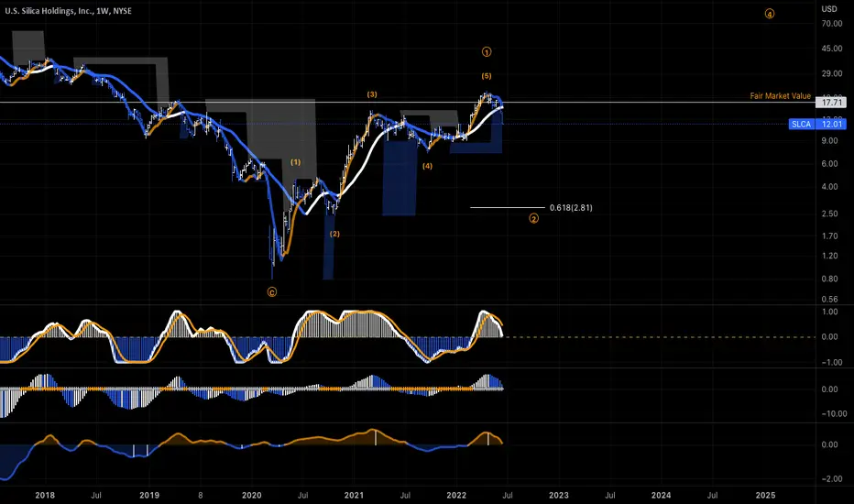The height and width of the screenshot is (504, 854).
Task: Select the (4) wave label
Action: (427, 166)
